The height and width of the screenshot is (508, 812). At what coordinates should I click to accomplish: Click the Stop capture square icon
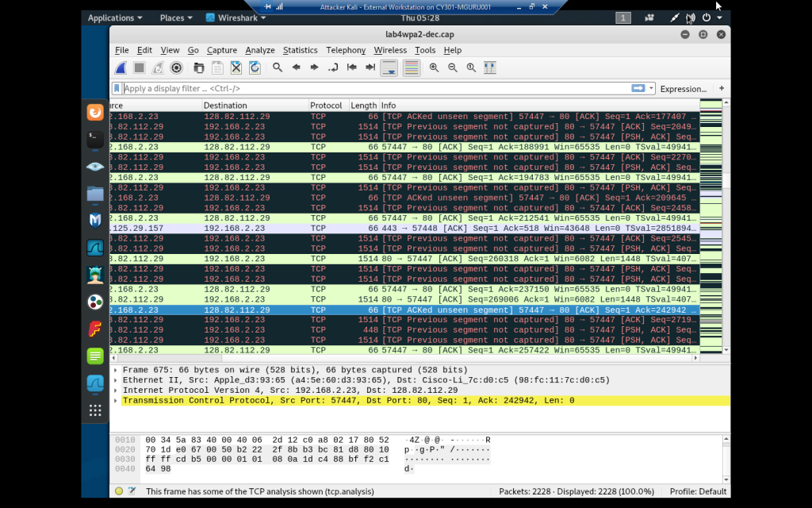(x=139, y=68)
